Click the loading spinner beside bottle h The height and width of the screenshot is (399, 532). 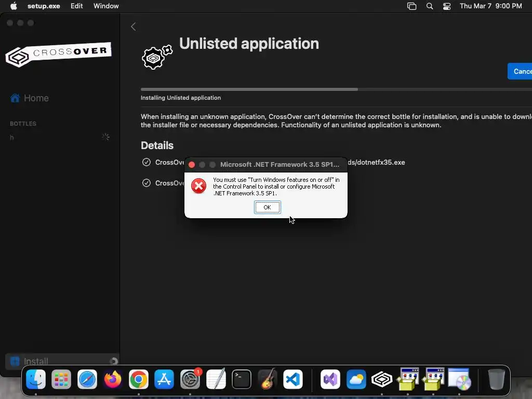[x=105, y=137]
